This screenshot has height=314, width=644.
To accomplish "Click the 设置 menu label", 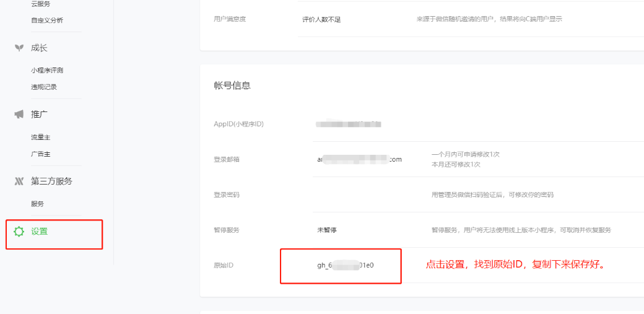I will [x=40, y=232].
